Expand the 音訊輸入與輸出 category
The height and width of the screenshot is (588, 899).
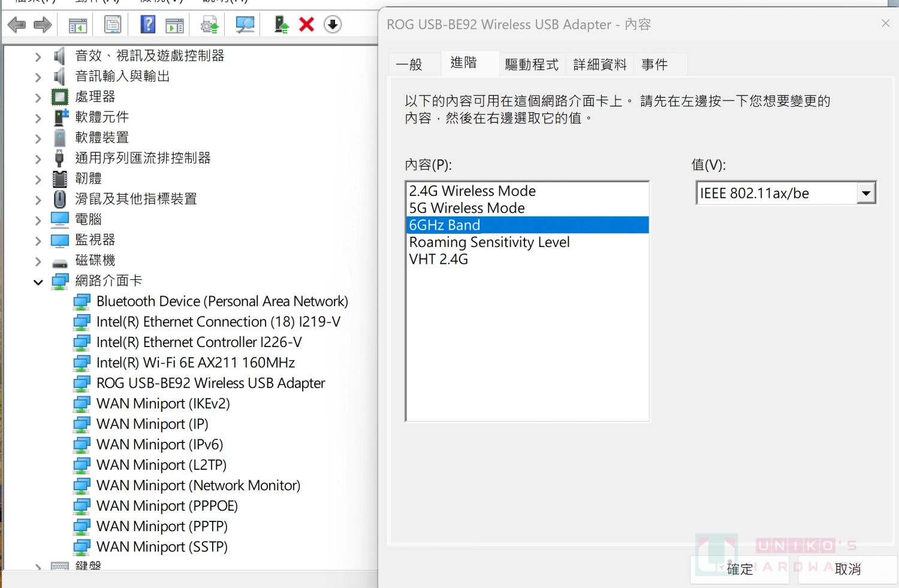click(x=38, y=77)
